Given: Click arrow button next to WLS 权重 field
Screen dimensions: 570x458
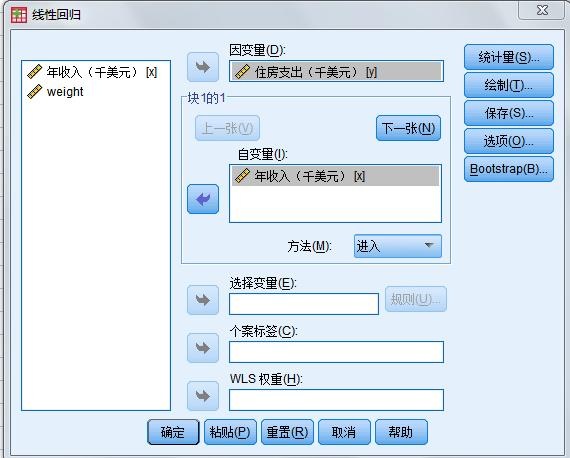Looking at the screenshot, I should click(203, 395).
